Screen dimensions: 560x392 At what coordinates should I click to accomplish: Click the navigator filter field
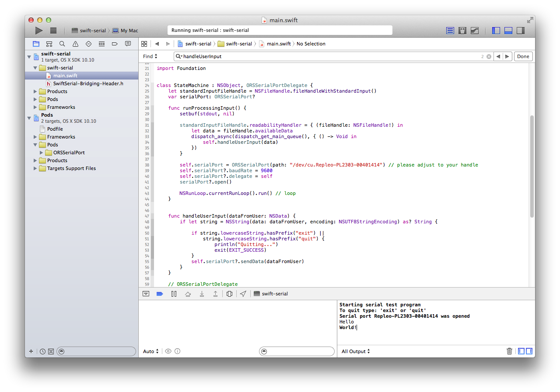(97, 351)
